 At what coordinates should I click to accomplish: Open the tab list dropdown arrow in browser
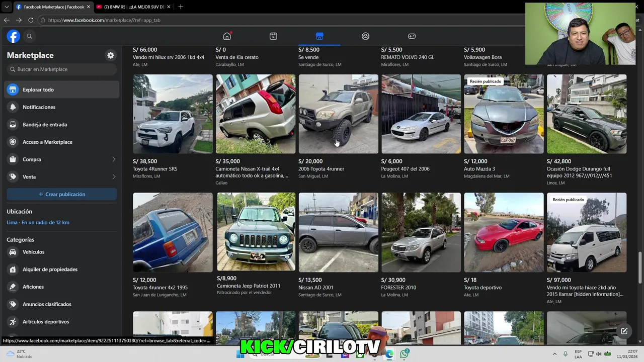click(7, 7)
